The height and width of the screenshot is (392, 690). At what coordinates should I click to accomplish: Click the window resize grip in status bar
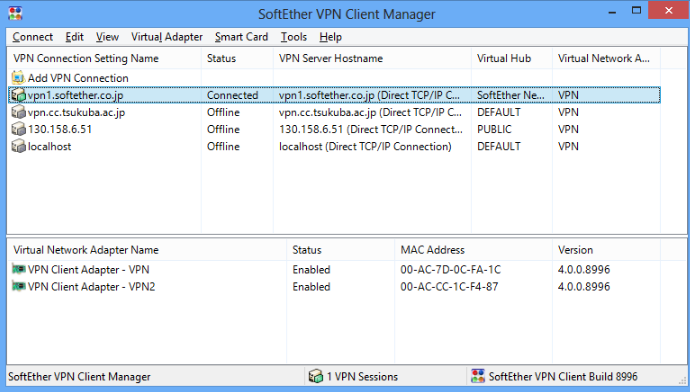click(x=683, y=381)
